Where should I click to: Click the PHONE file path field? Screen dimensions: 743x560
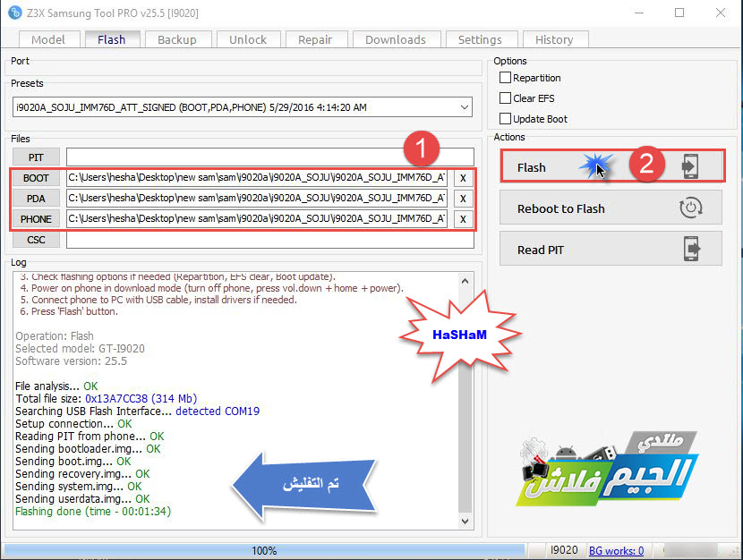[257, 218]
